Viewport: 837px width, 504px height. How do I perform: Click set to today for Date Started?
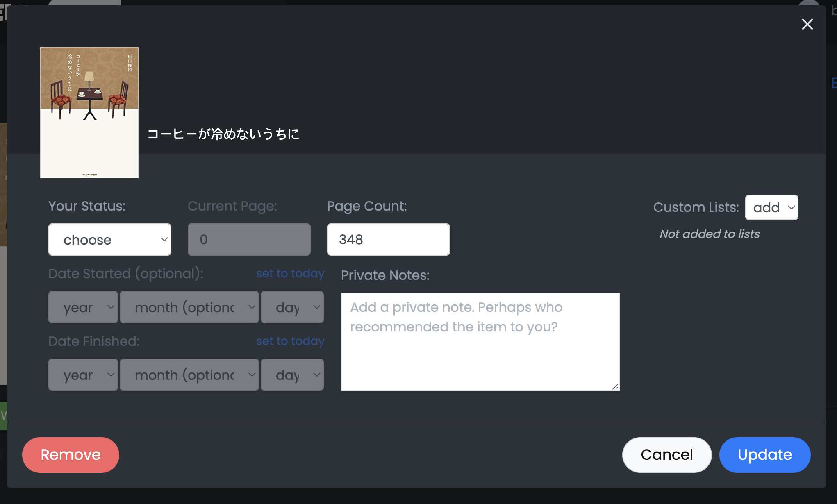[290, 273]
